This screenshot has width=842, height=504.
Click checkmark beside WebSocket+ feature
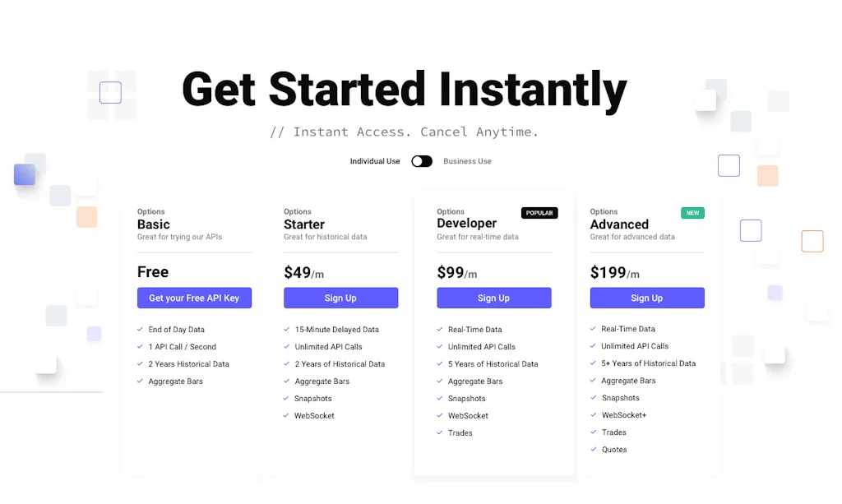[x=593, y=415]
